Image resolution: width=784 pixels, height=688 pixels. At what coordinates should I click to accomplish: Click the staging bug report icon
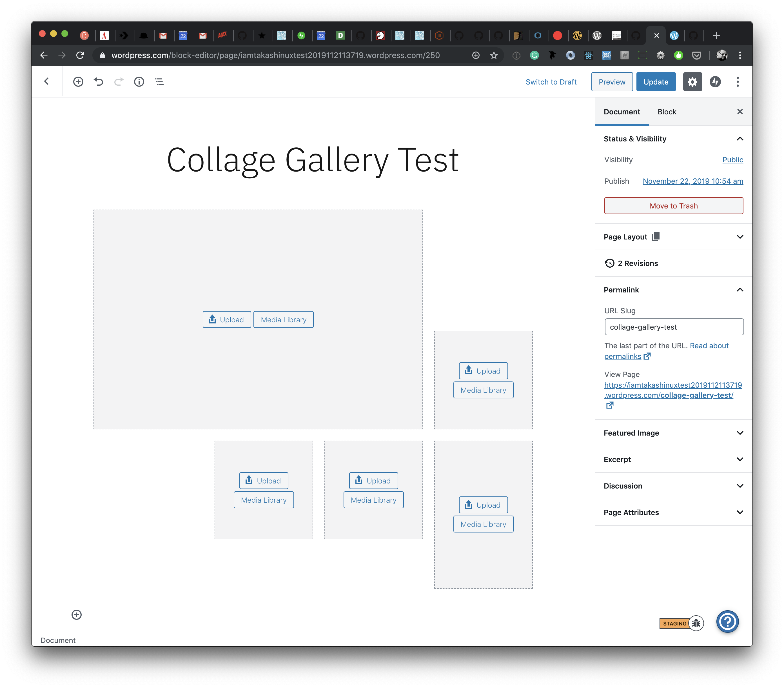pyautogui.click(x=696, y=623)
